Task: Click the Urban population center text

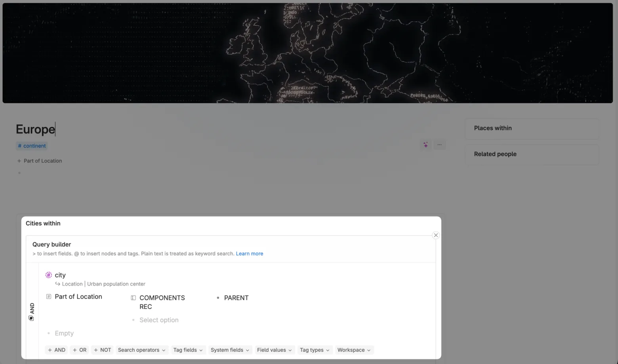Action: coord(116,284)
